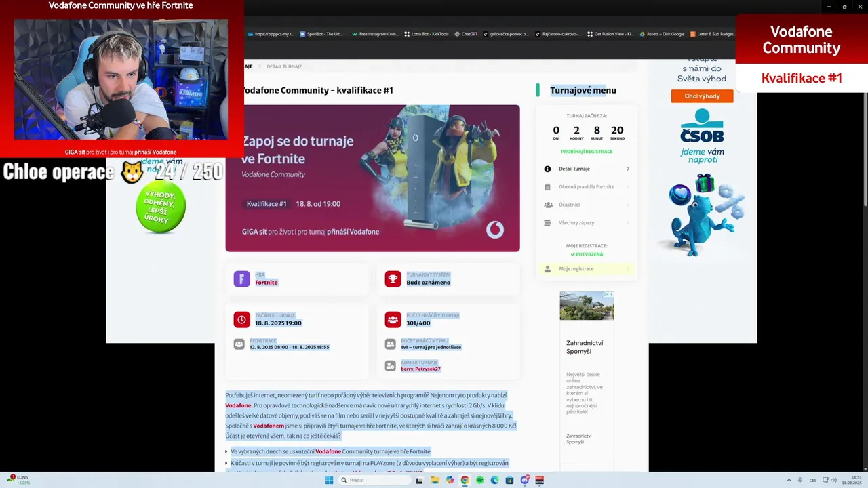
Task: Click the grey team size icon
Action: click(390, 344)
